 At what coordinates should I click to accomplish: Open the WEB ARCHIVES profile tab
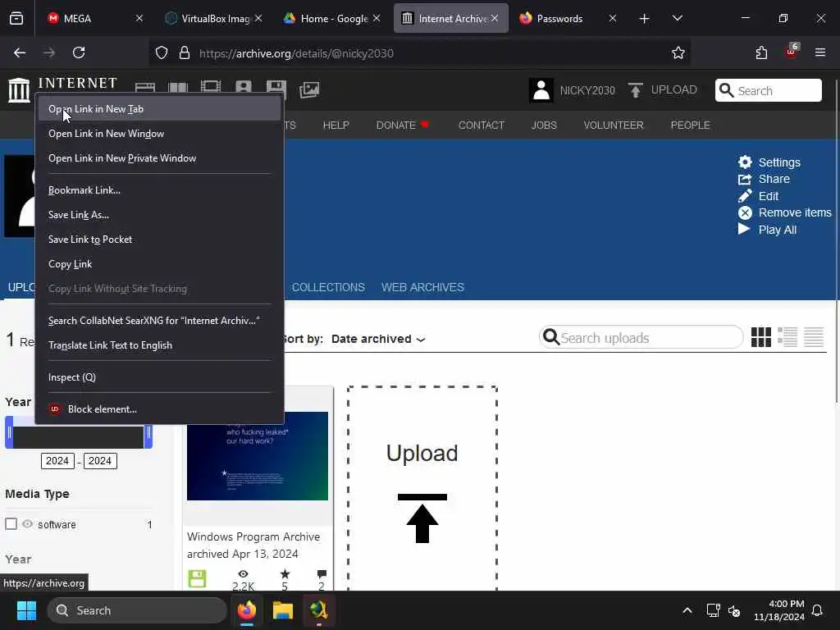[x=422, y=288]
